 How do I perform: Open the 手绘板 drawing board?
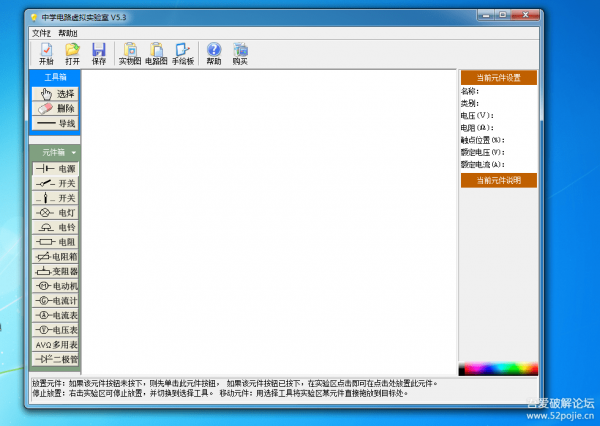[182, 53]
